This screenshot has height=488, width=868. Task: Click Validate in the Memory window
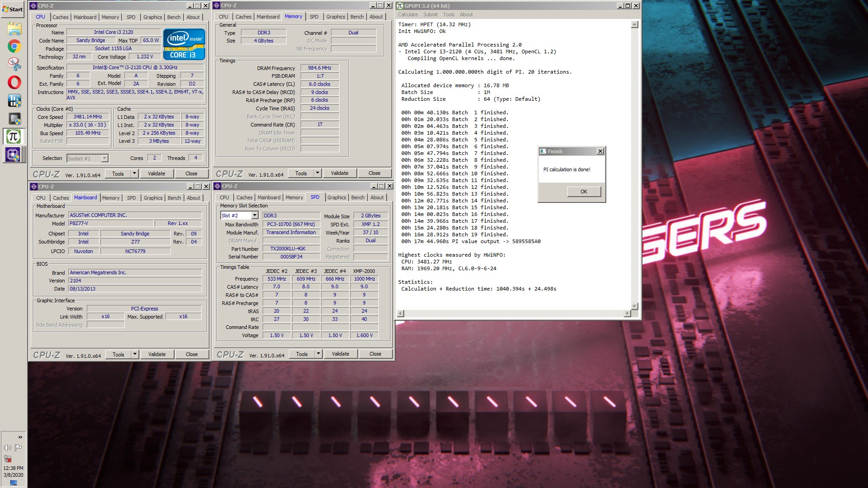tap(340, 173)
